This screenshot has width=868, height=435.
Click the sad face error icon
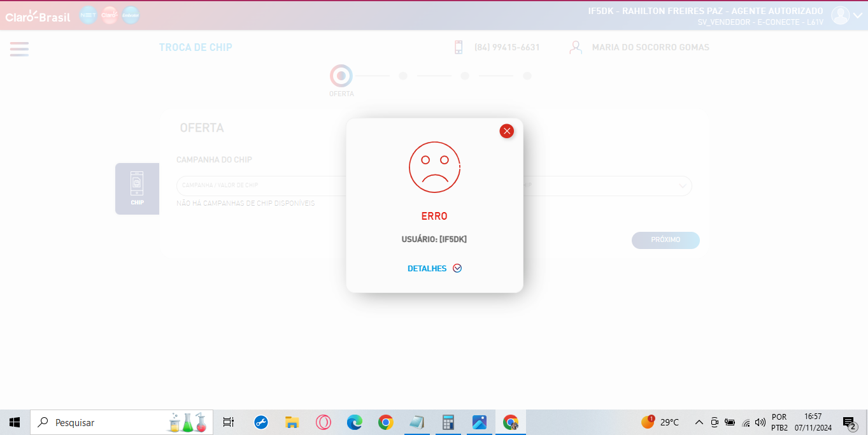pyautogui.click(x=434, y=167)
